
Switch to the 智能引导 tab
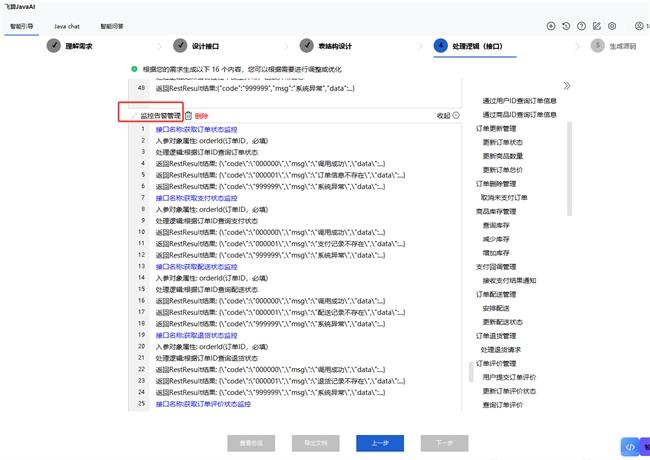tap(22, 26)
